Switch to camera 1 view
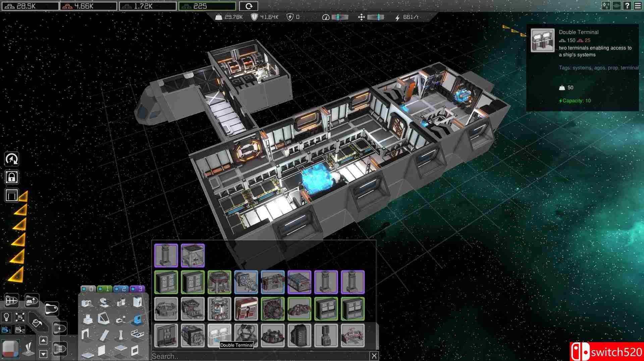The image size is (644, 361). [6, 330]
